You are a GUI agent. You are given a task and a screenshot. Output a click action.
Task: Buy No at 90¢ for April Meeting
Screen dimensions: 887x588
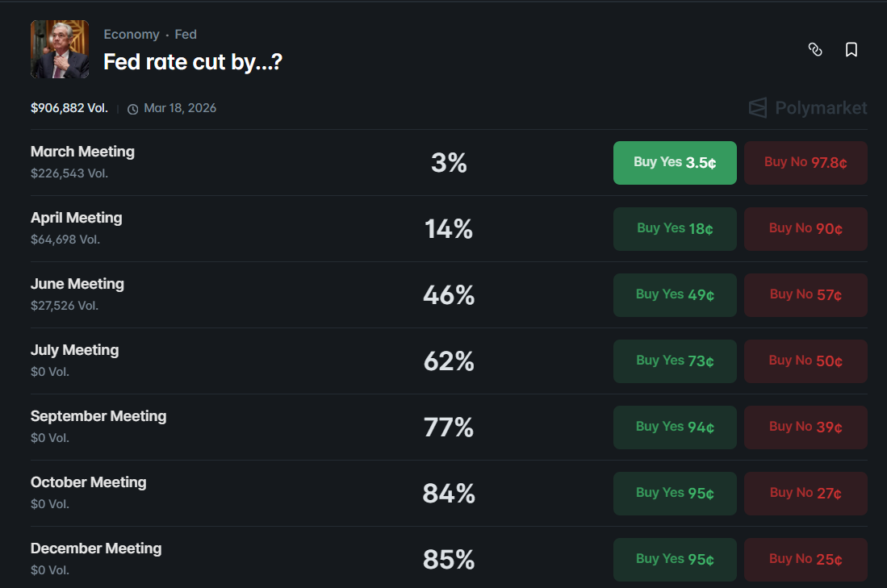(x=805, y=229)
